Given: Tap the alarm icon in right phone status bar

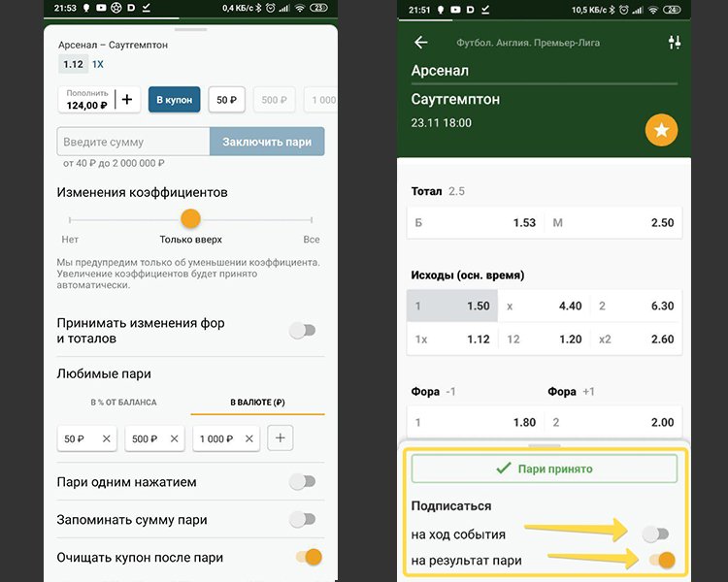Looking at the screenshot, I should pos(624,10).
